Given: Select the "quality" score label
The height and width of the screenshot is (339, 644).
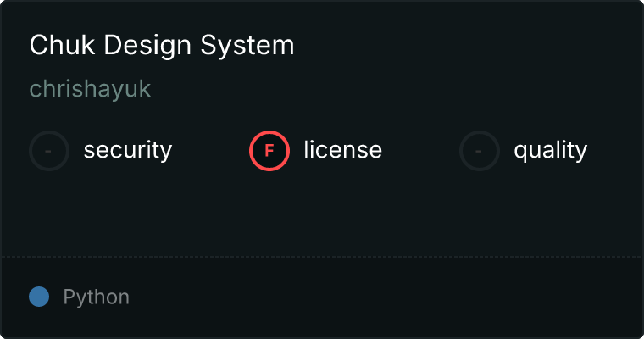Looking at the screenshot, I should (x=550, y=151).
